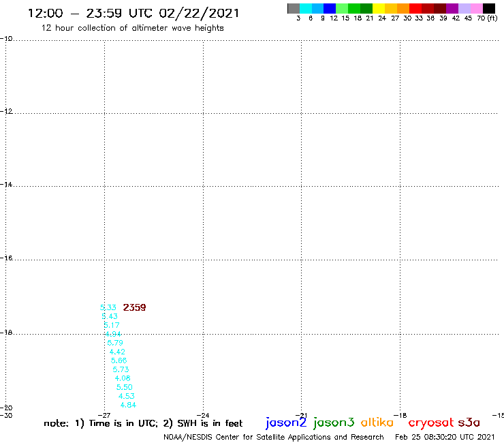
Task: Select the altika satellite label
Action: (x=377, y=423)
